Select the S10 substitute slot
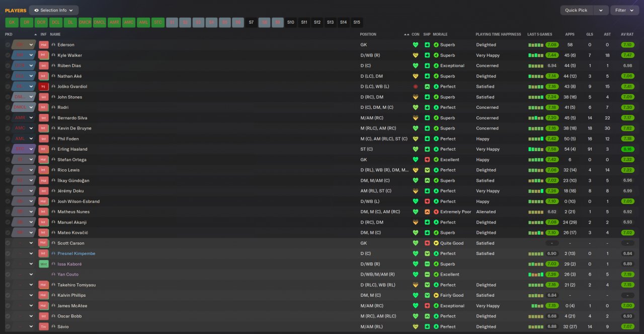 291,22
